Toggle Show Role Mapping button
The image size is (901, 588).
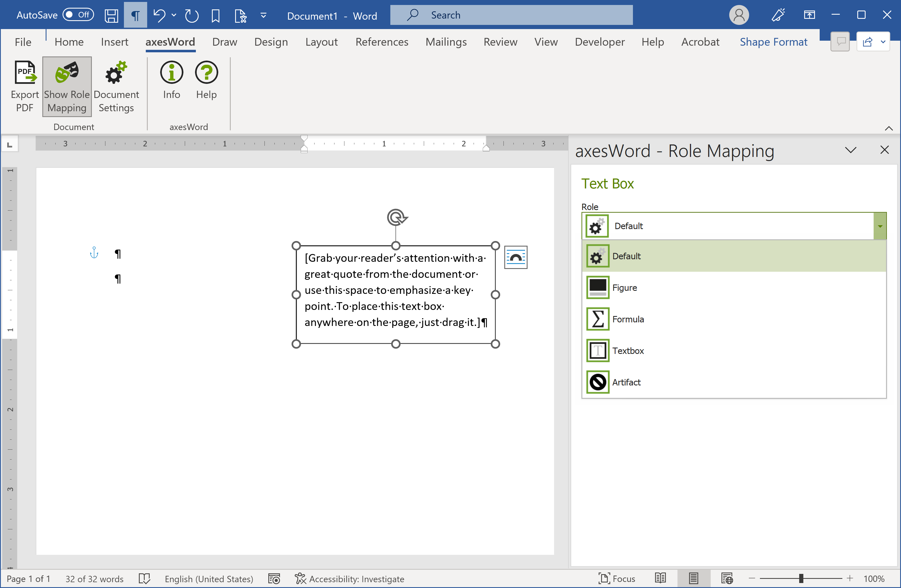pyautogui.click(x=67, y=86)
